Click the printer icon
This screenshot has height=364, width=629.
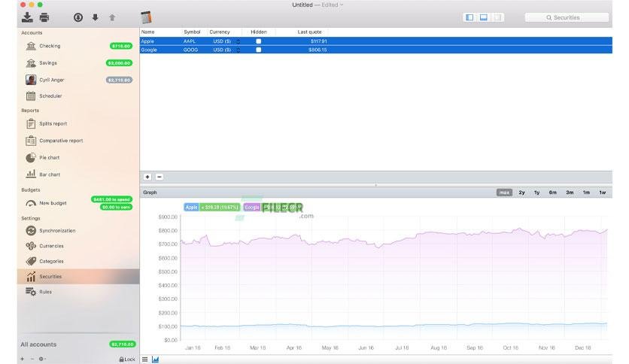click(44, 17)
